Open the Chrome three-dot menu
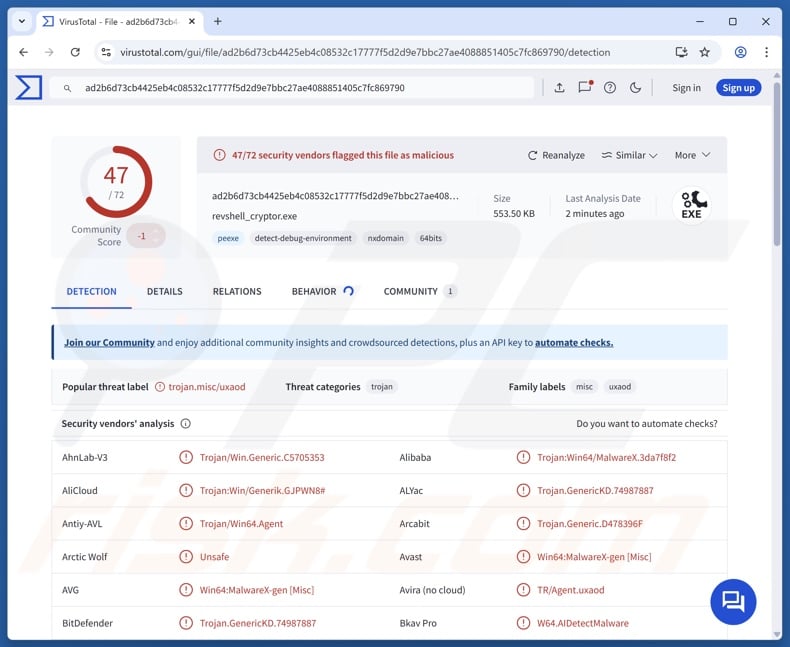 (x=766, y=52)
